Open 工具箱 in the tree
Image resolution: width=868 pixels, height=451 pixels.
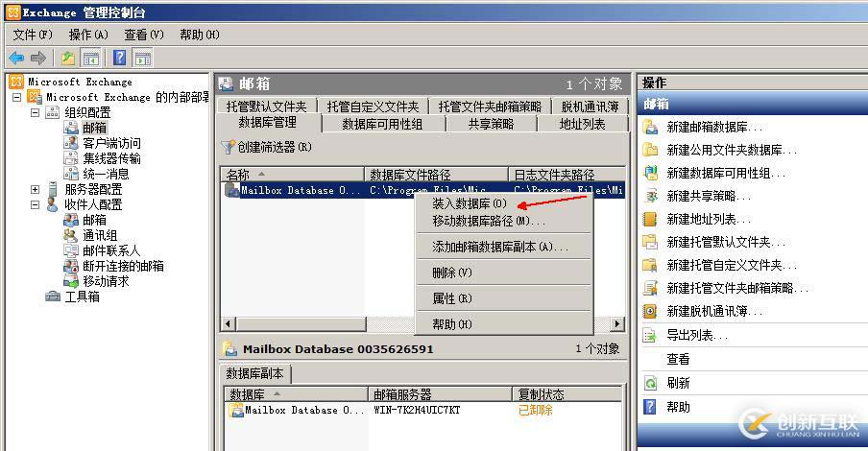(x=83, y=297)
